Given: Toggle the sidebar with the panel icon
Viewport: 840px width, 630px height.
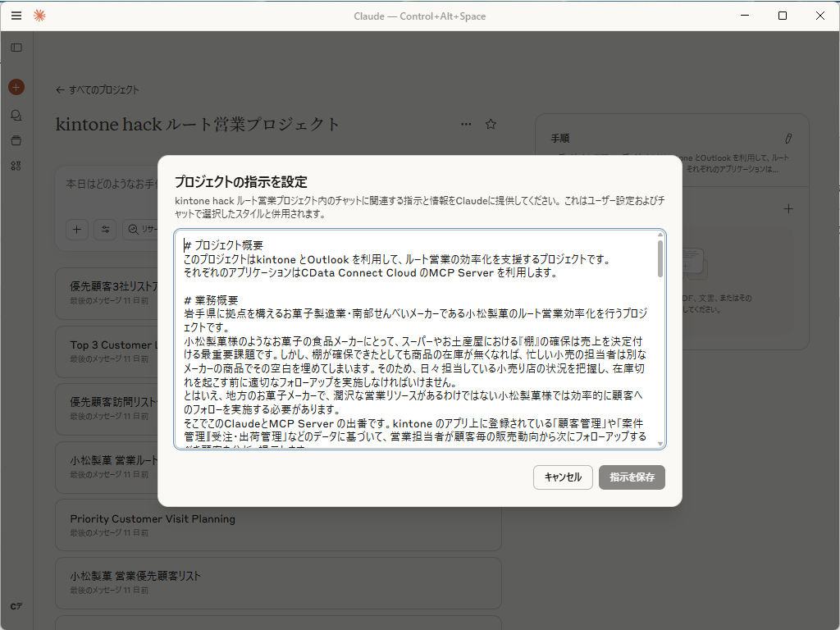Looking at the screenshot, I should (x=16, y=47).
